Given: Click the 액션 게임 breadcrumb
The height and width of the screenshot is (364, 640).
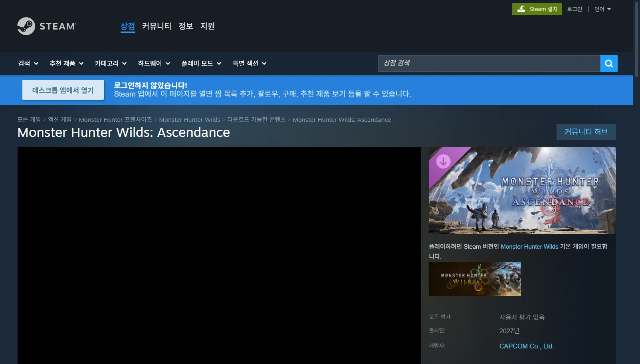Looking at the screenshot, I should pyautogui.click(x=60, y=120).
